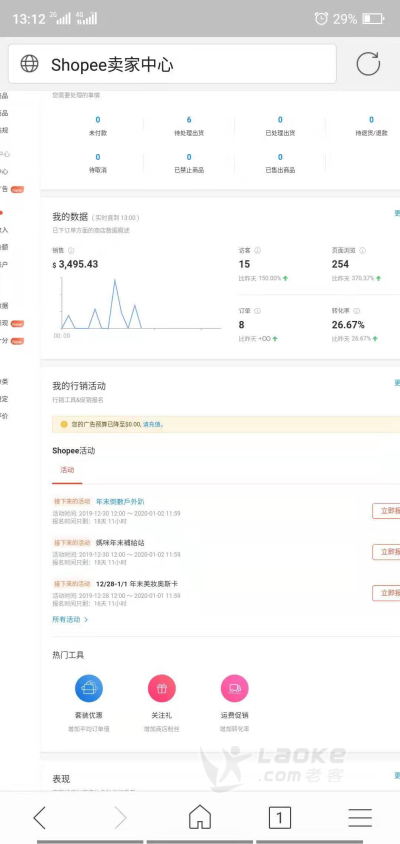Click the page views value 254
This screenshot has width=400, height=844.
pyautogui.click(x=340, y=264)
